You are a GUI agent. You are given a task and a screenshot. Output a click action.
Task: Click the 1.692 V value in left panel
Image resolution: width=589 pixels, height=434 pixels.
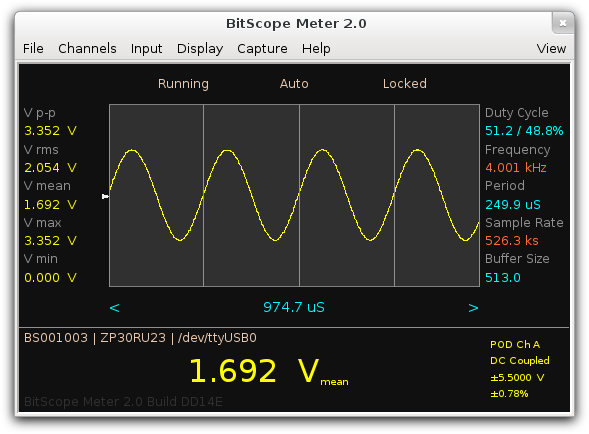pyautogui.click(x=50, y=204)
